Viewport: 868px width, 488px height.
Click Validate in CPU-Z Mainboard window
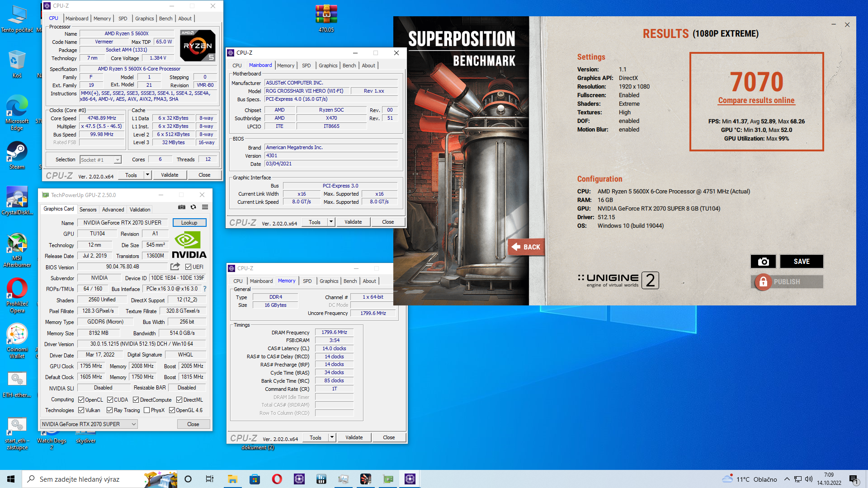click(353, 222)
